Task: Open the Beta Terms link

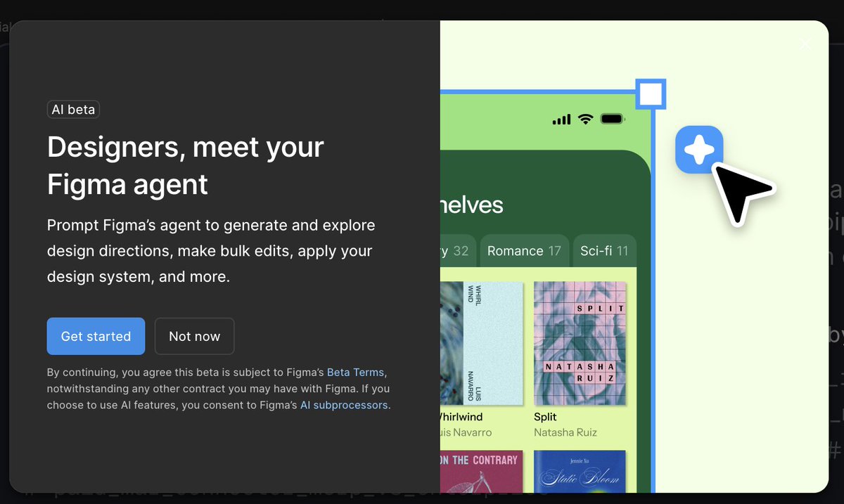Action: coord(355,372)
